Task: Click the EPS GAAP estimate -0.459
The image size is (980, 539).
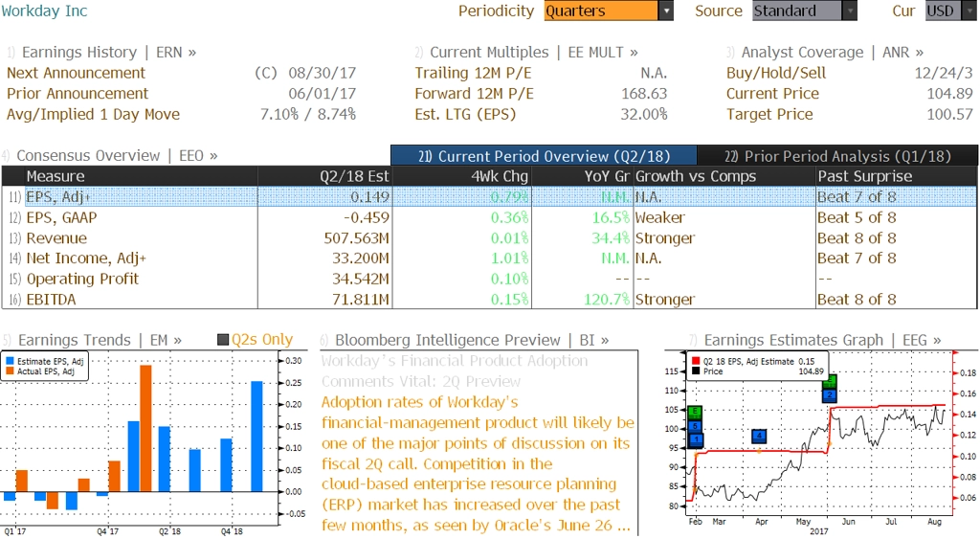Action: (367, 217)
